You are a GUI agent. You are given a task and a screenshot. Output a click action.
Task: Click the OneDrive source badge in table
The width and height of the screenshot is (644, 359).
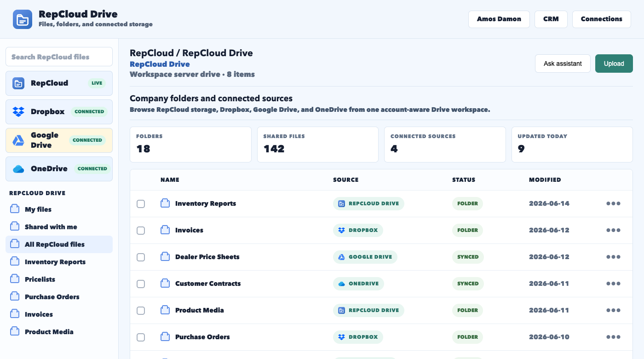358,284
